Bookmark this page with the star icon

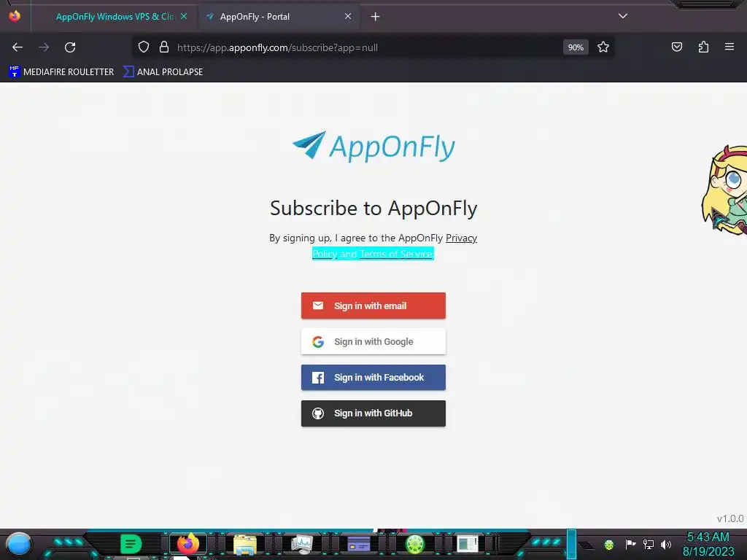(603, 47)
